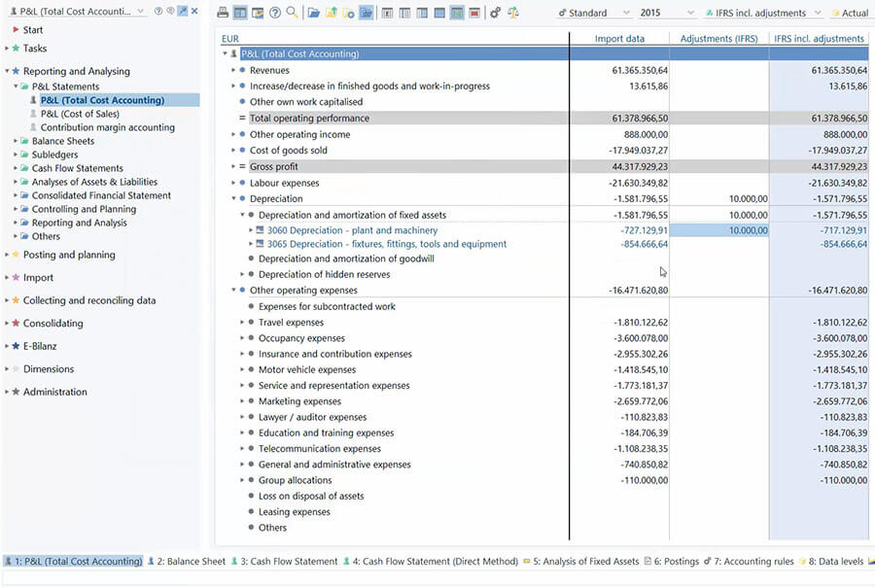The height and width of the screenshot is (588, 875).
Task: Switch to 3: Cash Flow Statement tab
Action: click(284, 561)
